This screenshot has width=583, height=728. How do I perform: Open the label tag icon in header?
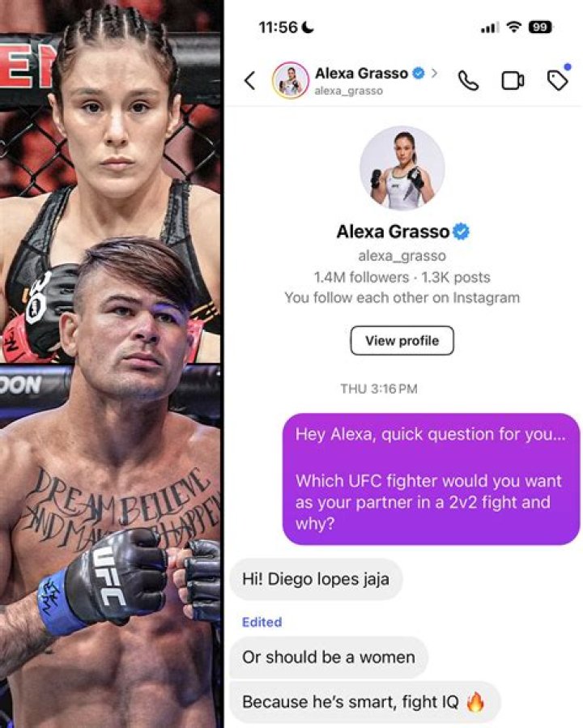tap(558, 79)
